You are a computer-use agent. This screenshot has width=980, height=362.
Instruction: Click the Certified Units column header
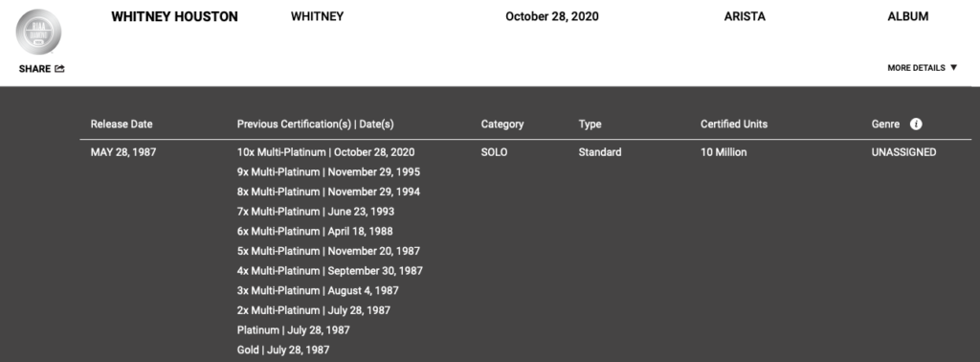point(734,124)
